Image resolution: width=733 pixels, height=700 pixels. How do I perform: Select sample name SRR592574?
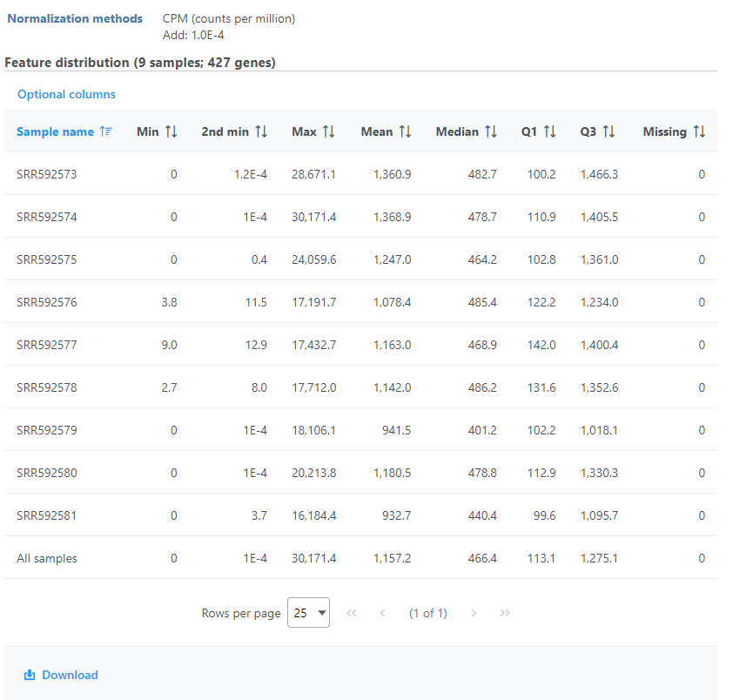[x=47, y=217]
